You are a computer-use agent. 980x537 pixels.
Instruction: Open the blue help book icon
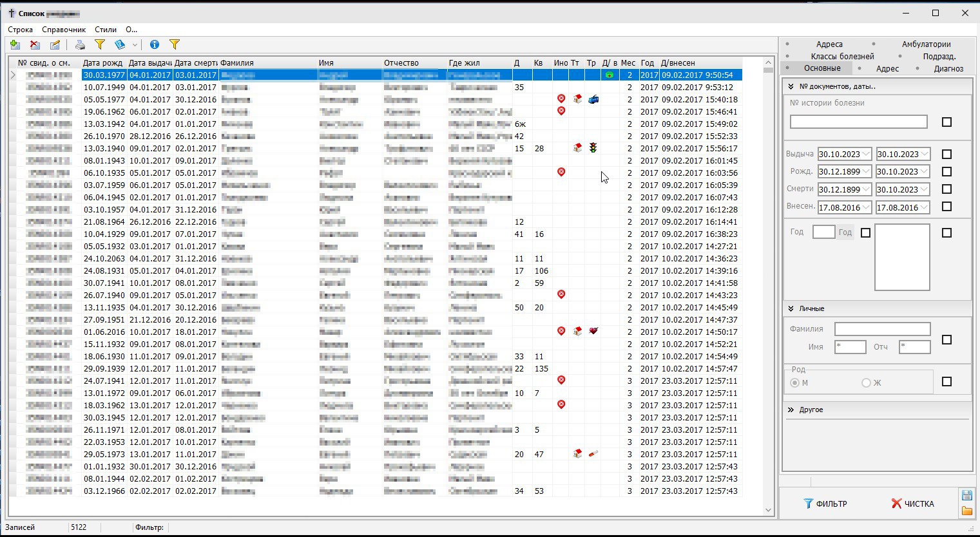[x=120, y=44]
